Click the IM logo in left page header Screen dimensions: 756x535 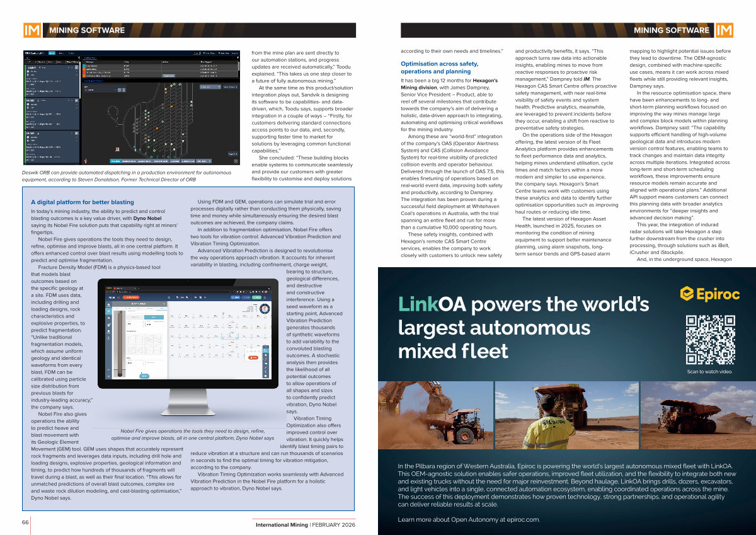click(x=32, y=30)
